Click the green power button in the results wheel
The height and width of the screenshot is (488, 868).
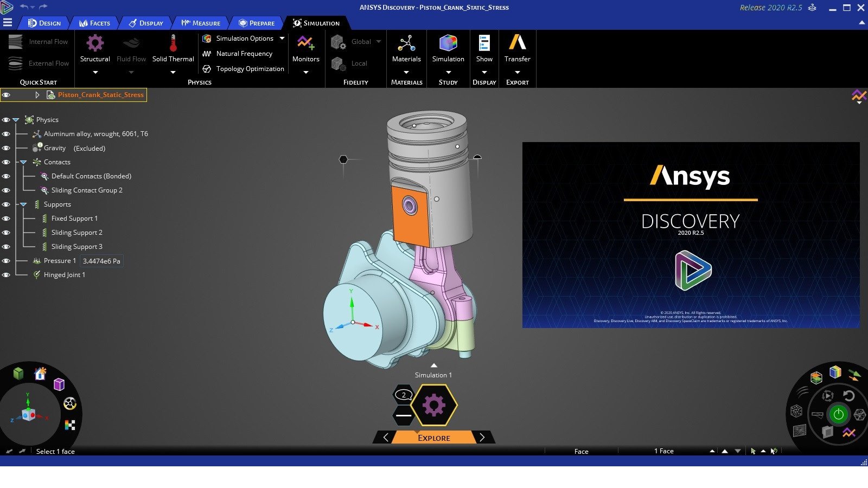click(x=838, y=415)
